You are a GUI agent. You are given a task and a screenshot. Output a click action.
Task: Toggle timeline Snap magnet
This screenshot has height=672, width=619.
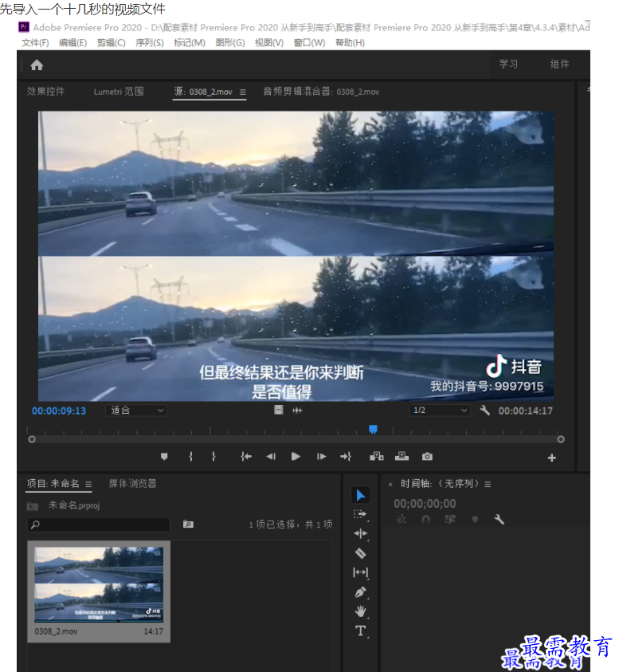click(x=425, y=520)
